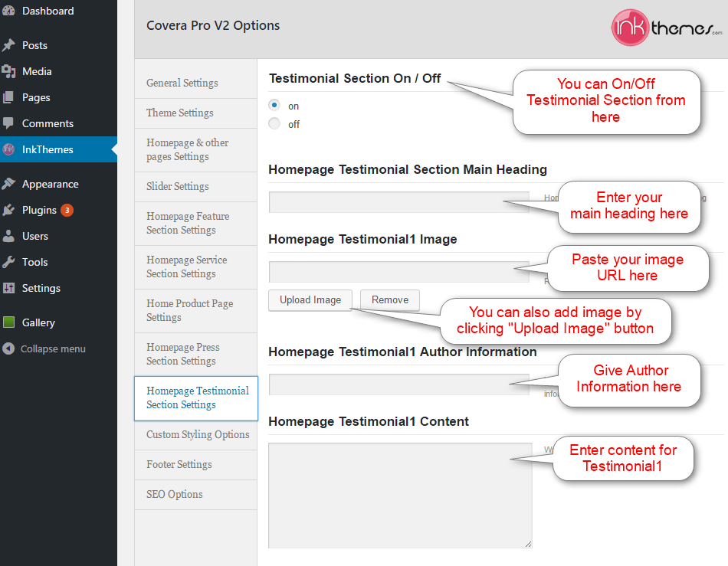The image size is (728, 566).
Task: Focus the Testimonial1 Image URL field
Action: [x=398, y=271]
